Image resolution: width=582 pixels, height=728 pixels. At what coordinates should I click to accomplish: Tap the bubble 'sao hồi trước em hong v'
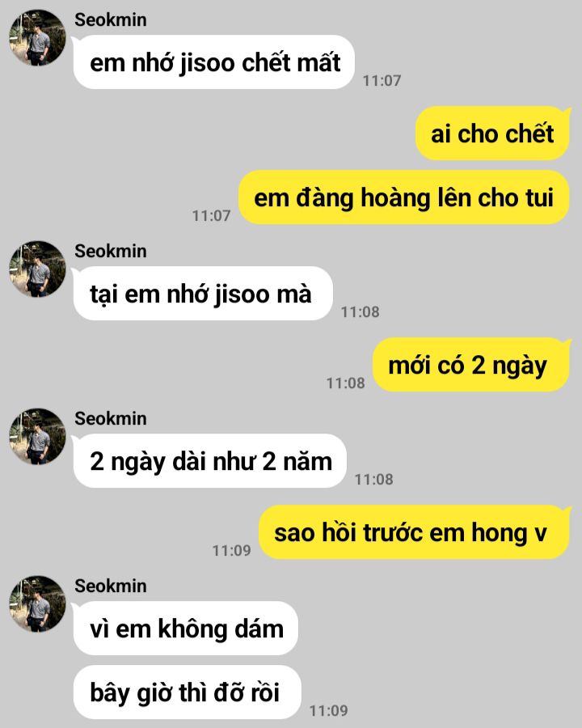coord(414,532)
